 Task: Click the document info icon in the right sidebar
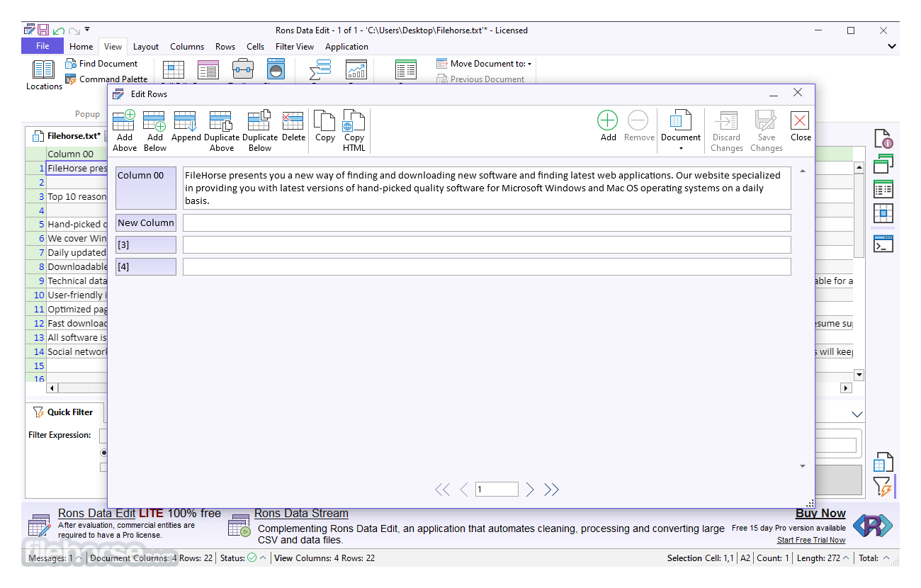(x=883, y=139)
